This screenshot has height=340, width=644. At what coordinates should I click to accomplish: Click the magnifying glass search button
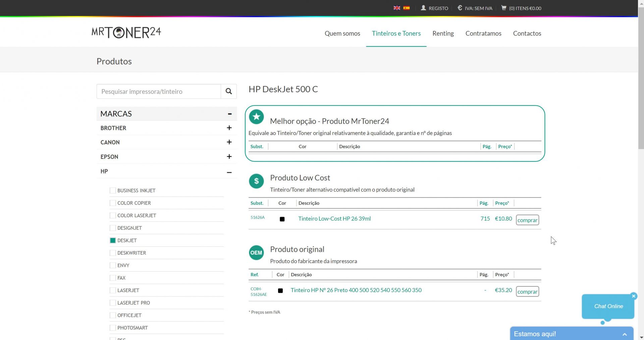pyautogui.click(x=229, y=91)
